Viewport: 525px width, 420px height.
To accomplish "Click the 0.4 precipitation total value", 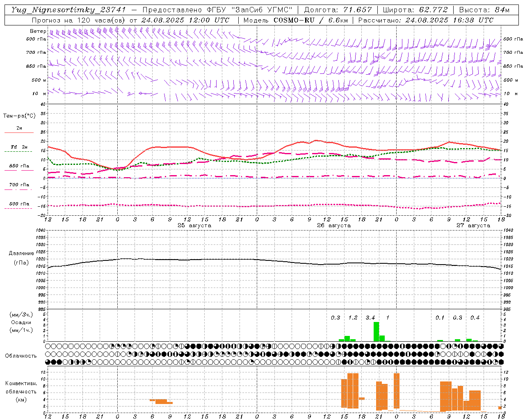I will (475, 317).
